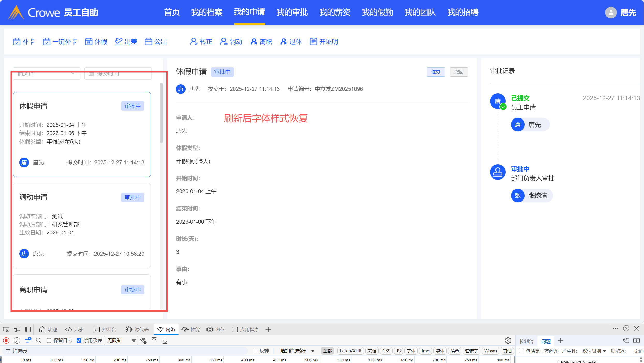Click the 开证明 certificate icon
This screenshot has width=644, height=363.
coord(313,41)
